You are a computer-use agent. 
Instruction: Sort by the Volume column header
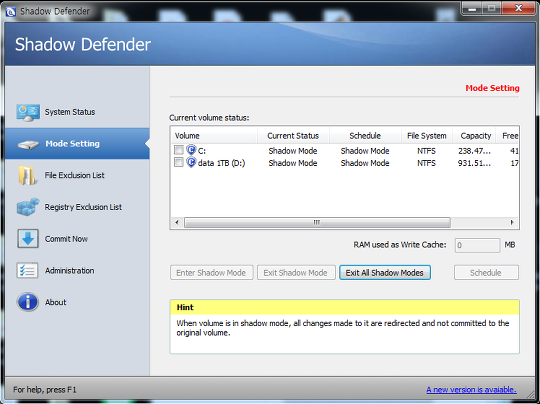214,136
